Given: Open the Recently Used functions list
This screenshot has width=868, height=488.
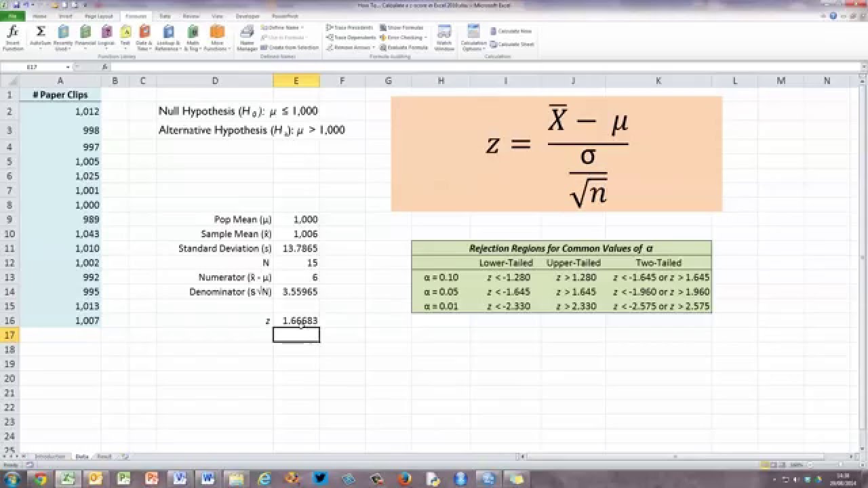Looking at the screenshot, I should tap(63, 38).
